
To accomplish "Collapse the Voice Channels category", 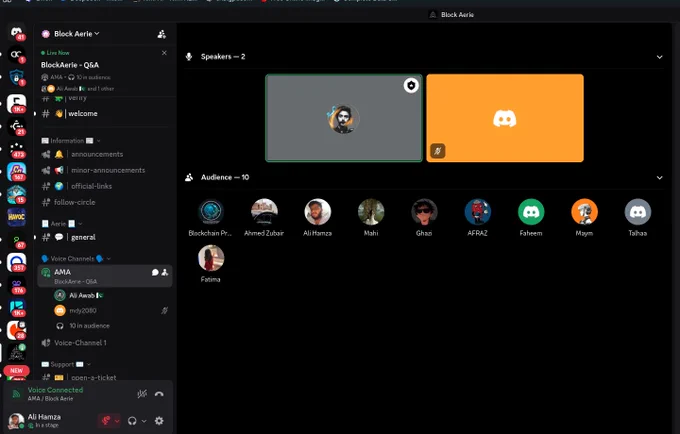I will click(76, 259).
